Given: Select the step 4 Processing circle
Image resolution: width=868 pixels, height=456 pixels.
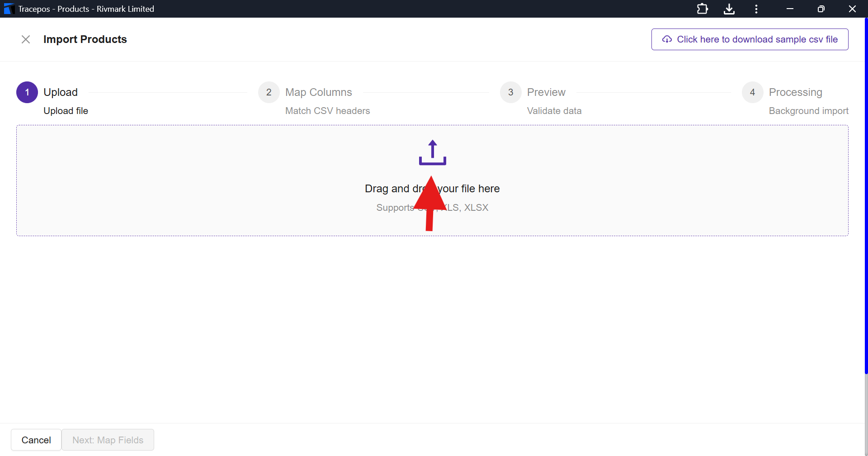Looking at the screenshot, I should click(x=753, y=92).
